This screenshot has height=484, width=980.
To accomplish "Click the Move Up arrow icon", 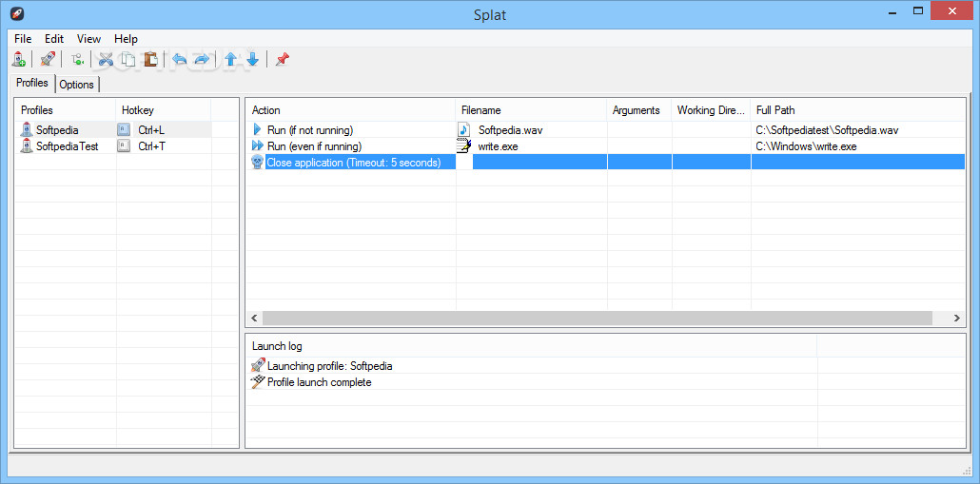I will (x=230, y=59).
